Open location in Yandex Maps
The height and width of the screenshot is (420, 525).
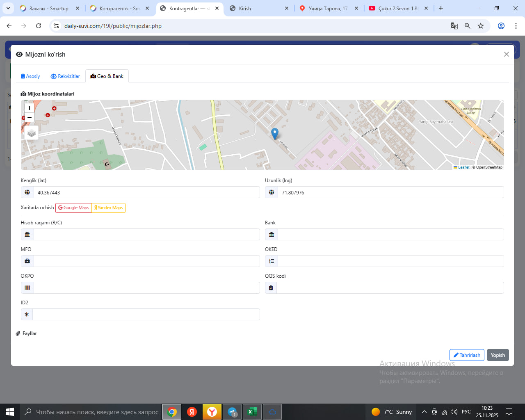pyautogui.click(x=109, y=208)
